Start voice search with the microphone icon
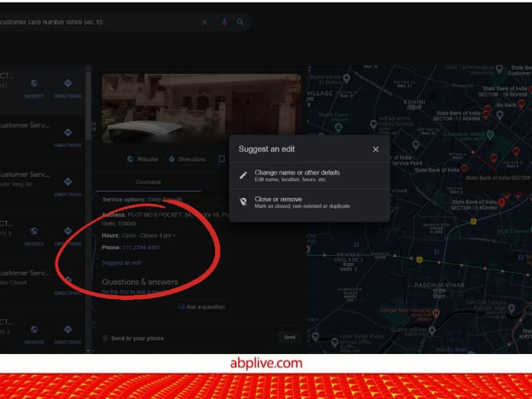532x399 pixels. 224,22
